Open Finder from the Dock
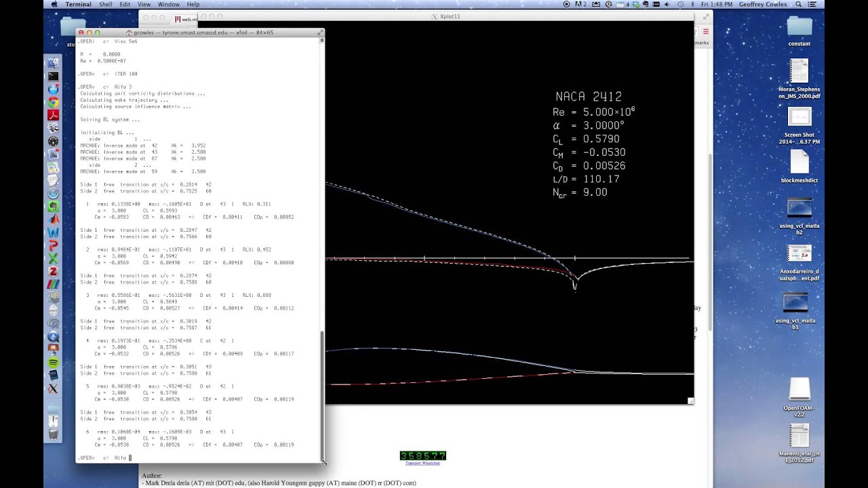This screenshot has height=488, width=868. point(53,63)
